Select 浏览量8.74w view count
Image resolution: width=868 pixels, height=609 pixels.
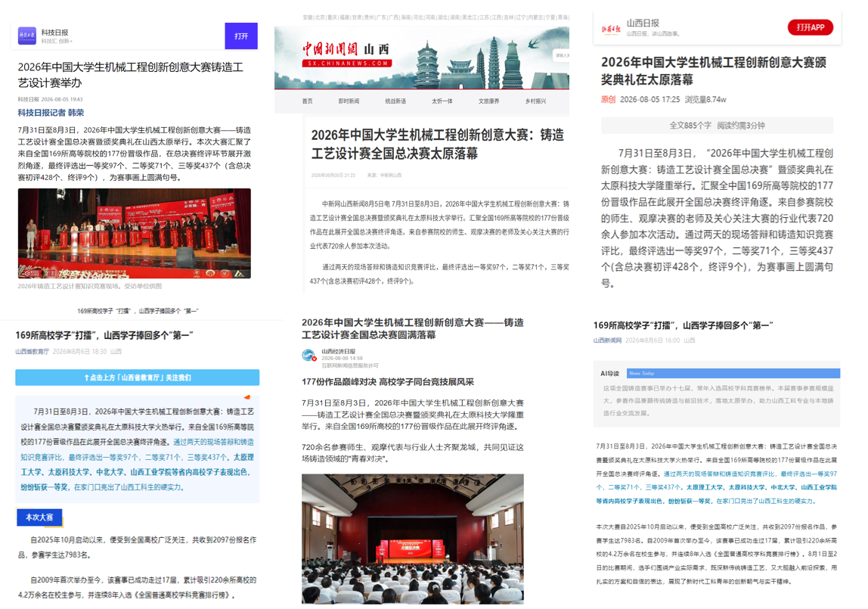[705, 100]
